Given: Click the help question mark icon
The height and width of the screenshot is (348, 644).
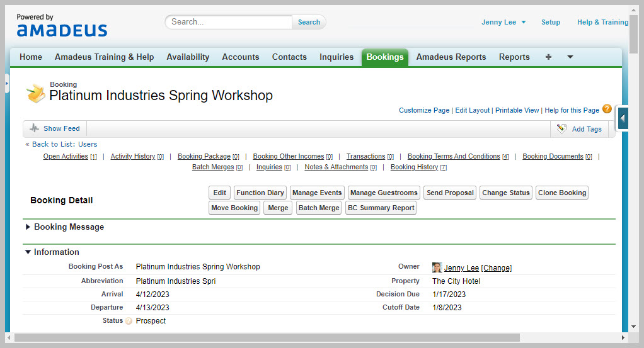Looking at the screenshot, I should coord(607,109).
